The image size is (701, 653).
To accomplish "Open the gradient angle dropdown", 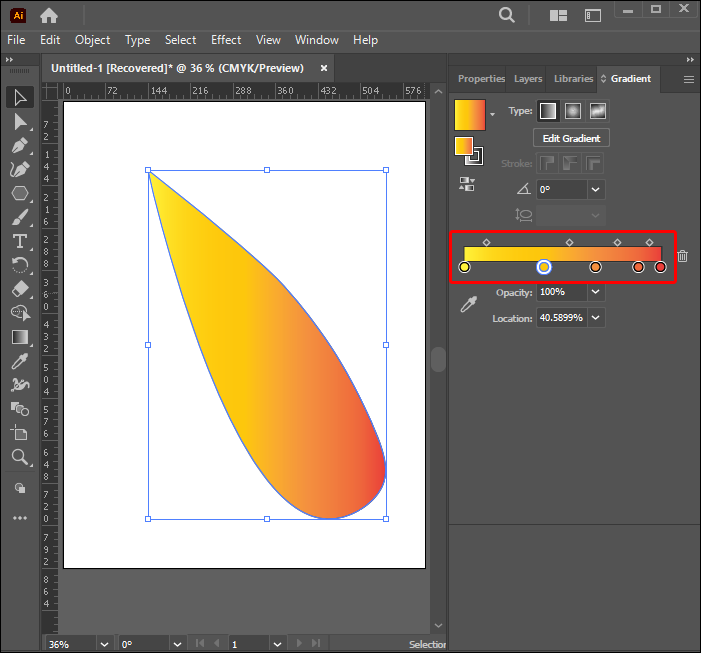I will tap(596, 189).
